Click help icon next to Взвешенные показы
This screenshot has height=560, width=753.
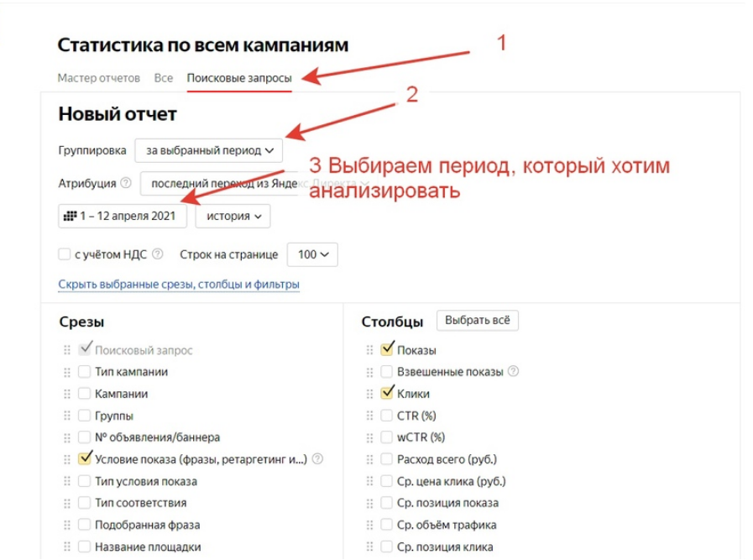[x=514, y=371]
